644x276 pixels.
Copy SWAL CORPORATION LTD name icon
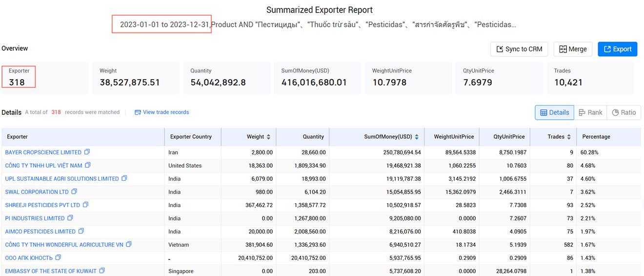coord(74,191)
